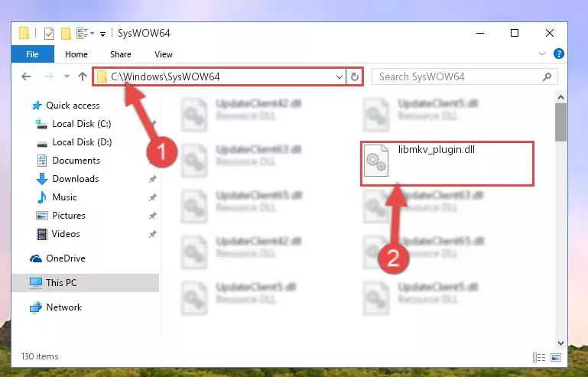
Task: Close the SysWOW64 window
Action: point(549,33)
